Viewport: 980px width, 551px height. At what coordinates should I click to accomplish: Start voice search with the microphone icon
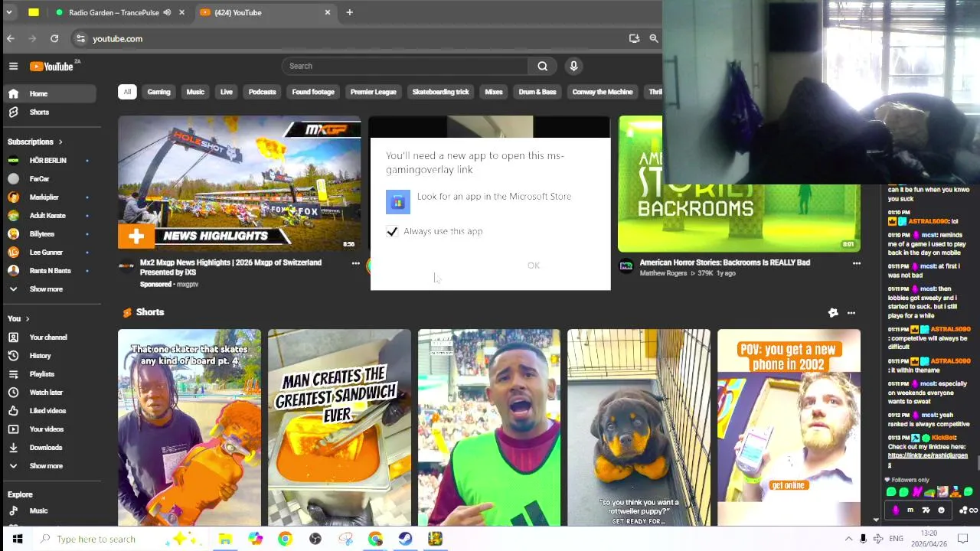point(573,66)
